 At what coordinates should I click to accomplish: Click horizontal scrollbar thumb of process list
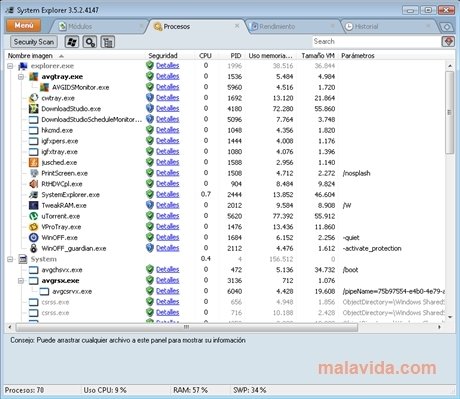pos(186,327)
